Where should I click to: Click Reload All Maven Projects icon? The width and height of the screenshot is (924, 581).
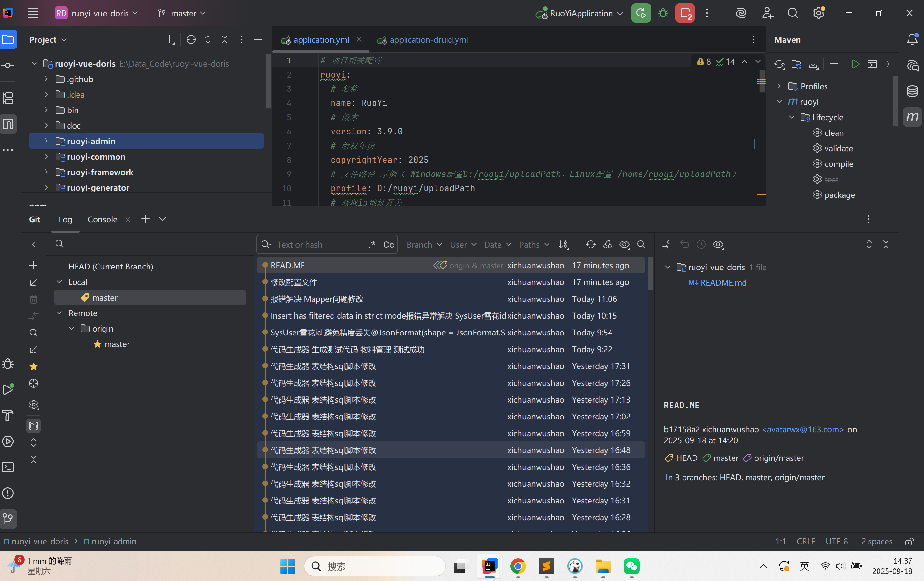pyautogui.click(x=779, y=64)
